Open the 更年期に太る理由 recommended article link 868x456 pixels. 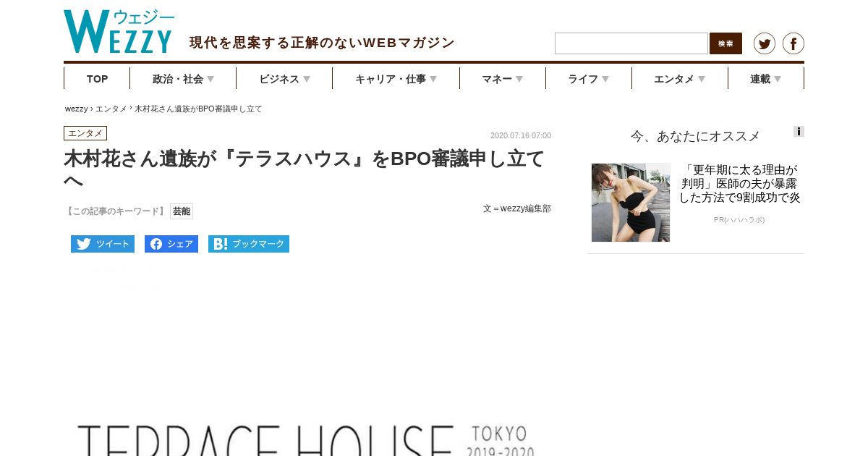(x=739, y=183)
